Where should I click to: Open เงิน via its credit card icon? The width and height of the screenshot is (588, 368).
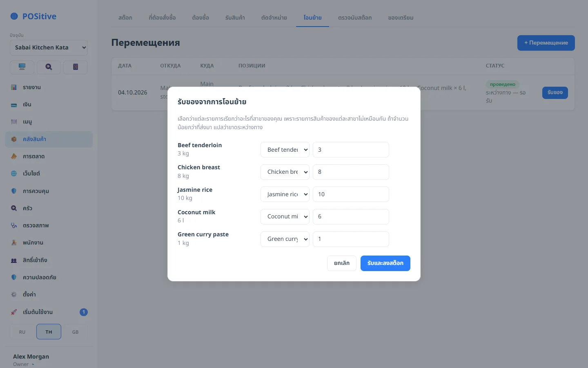click(14, 105)
